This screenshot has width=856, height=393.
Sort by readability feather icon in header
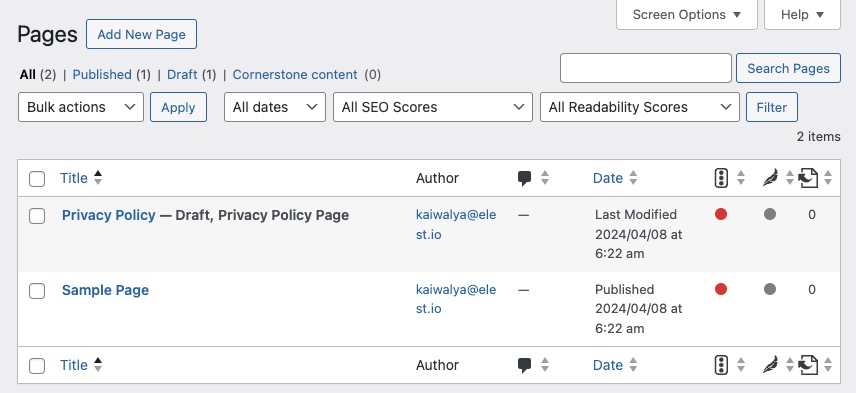coord(770,178)
